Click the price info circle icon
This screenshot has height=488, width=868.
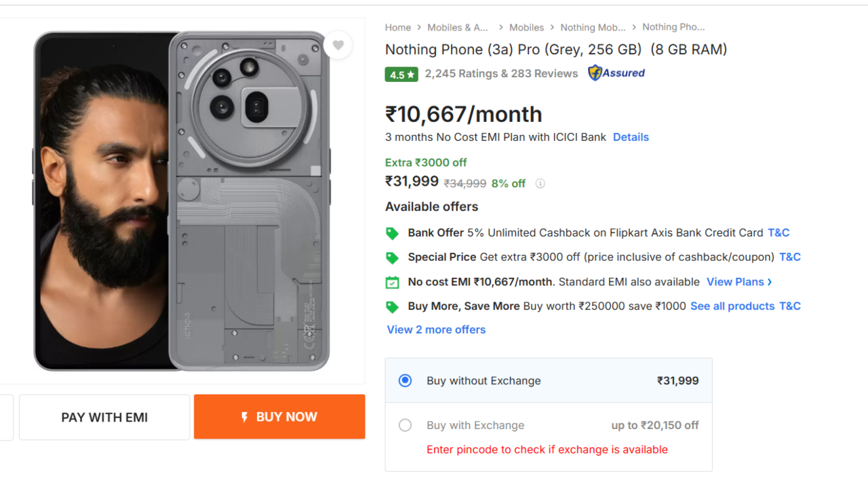540,184
